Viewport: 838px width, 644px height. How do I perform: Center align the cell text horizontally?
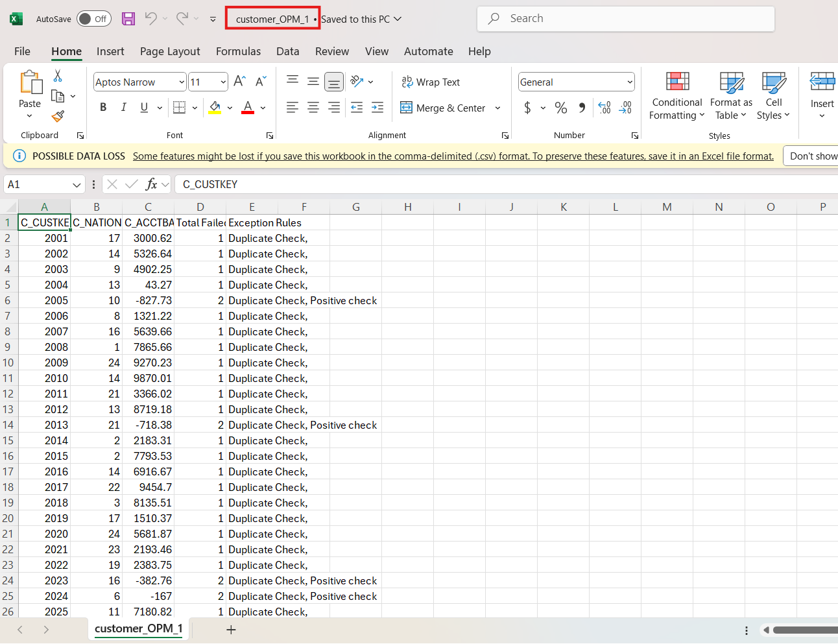(x=313, y=108)
